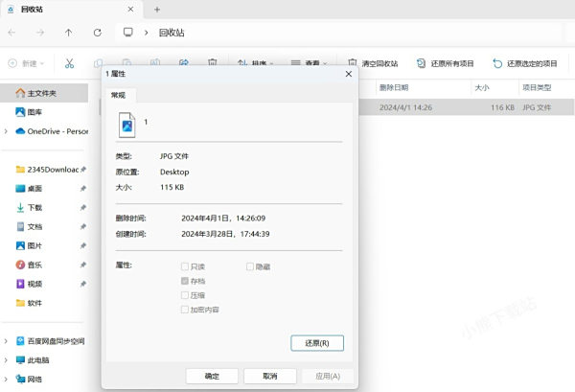Click 取消 in properties dialog
This screenshot has height=392, width=575.
[270, 377]
